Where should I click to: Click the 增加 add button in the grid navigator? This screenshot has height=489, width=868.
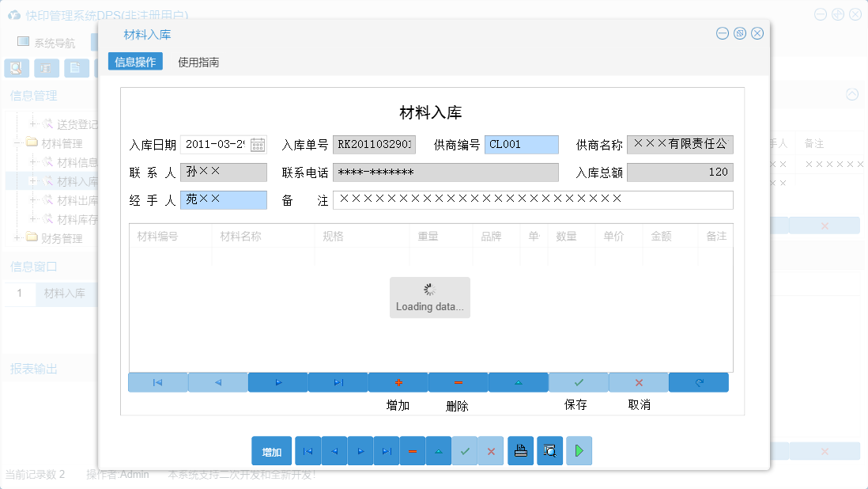[398, 382]
